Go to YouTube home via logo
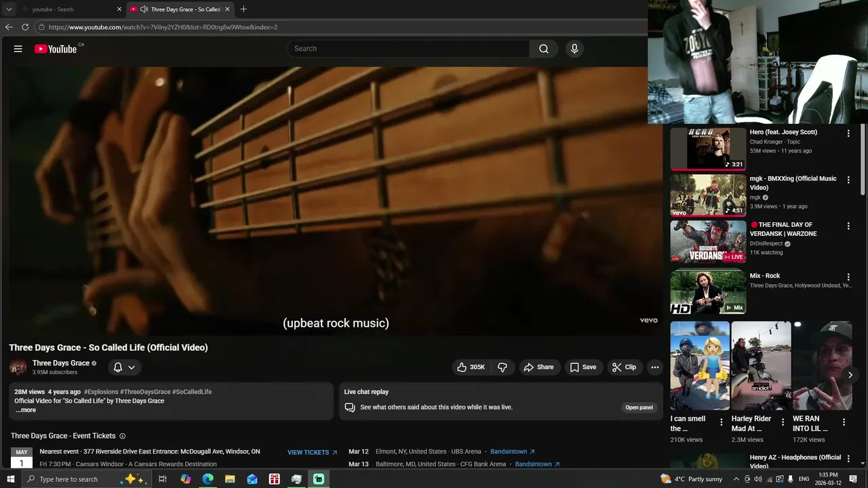This screenshot has height=488, width=868. pos(56,49)
